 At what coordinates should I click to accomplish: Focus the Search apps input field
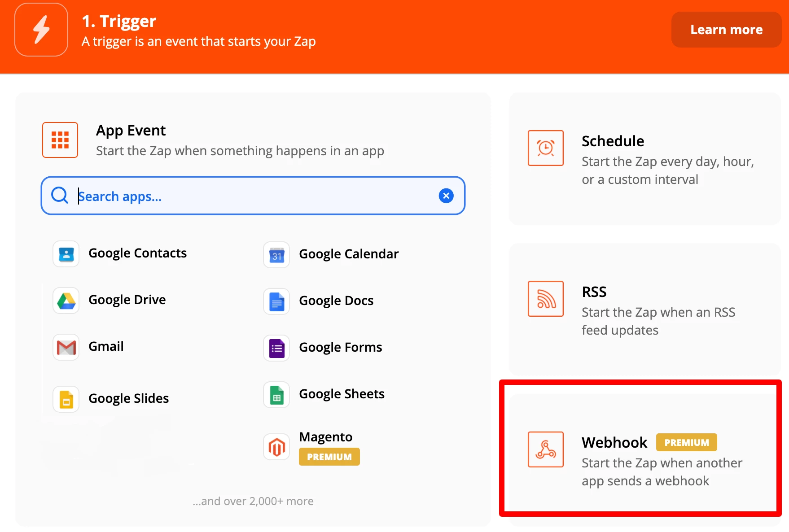point(253,196)
